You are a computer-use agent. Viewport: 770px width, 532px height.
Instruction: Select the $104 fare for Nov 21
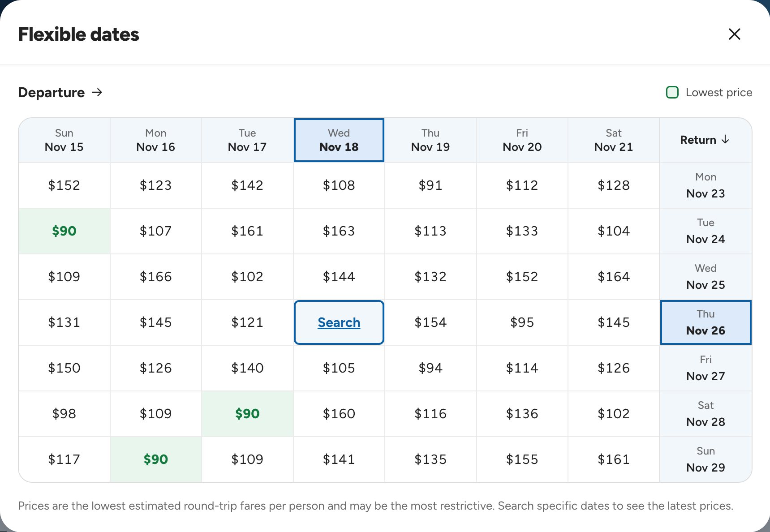point(614,231)
